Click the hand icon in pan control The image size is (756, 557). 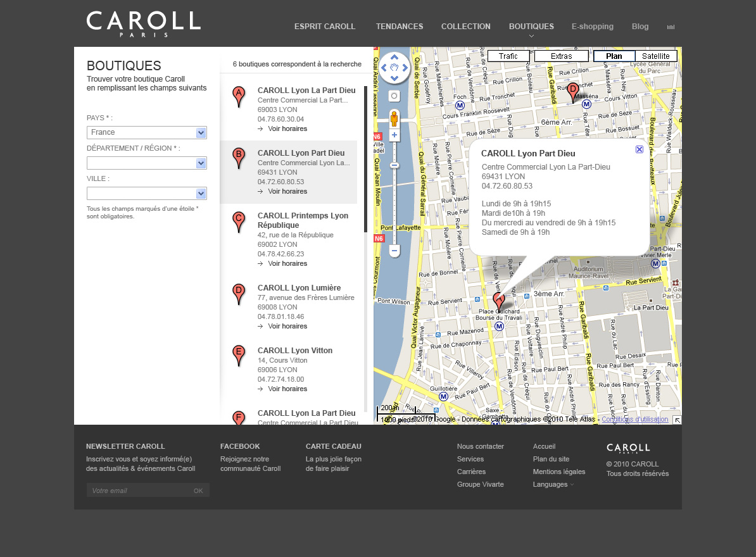point(394,68)
